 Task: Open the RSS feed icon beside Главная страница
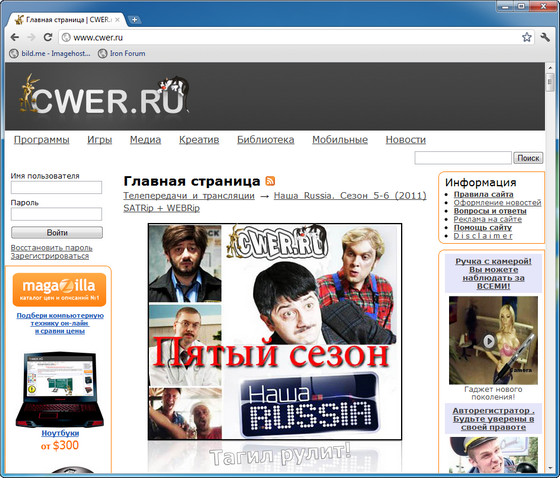(x=270, y=181)
